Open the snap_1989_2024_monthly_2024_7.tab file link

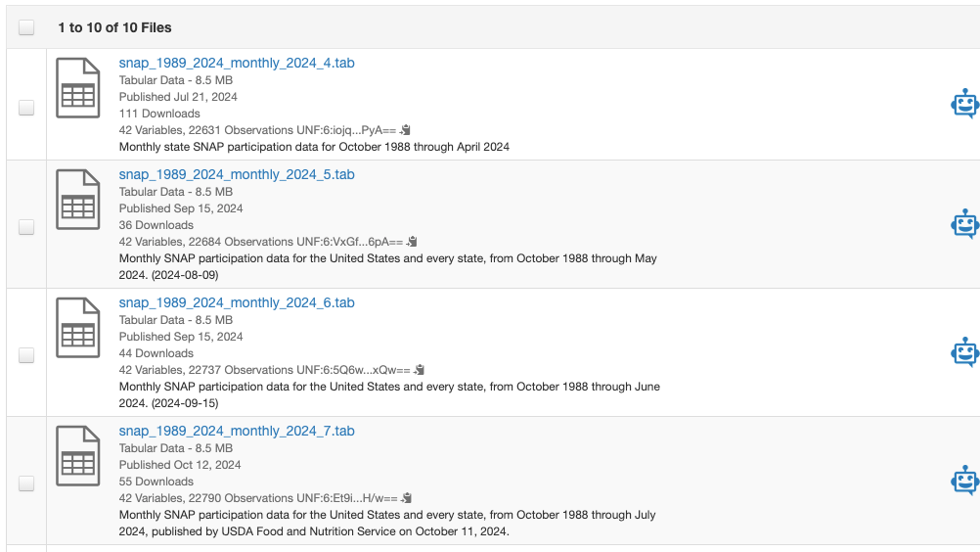[x=237, y=431]
